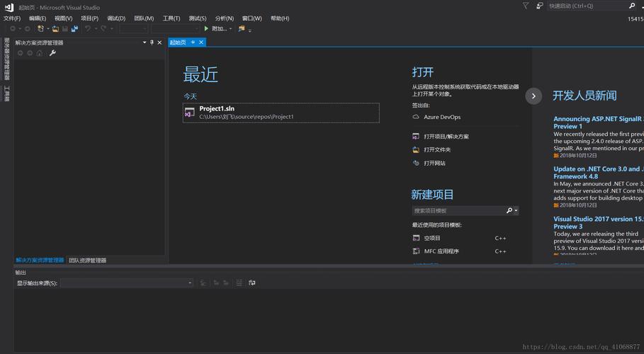Viewport: 644px width, 354px height.
Task: Open toolbar overflow options dropdown
Action: (249, 30)
